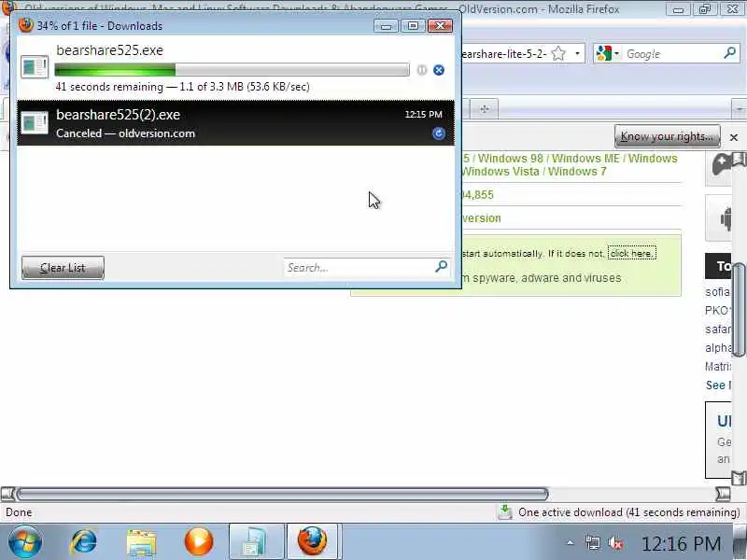Click the Google search engine icon

[x=603, y=53]
